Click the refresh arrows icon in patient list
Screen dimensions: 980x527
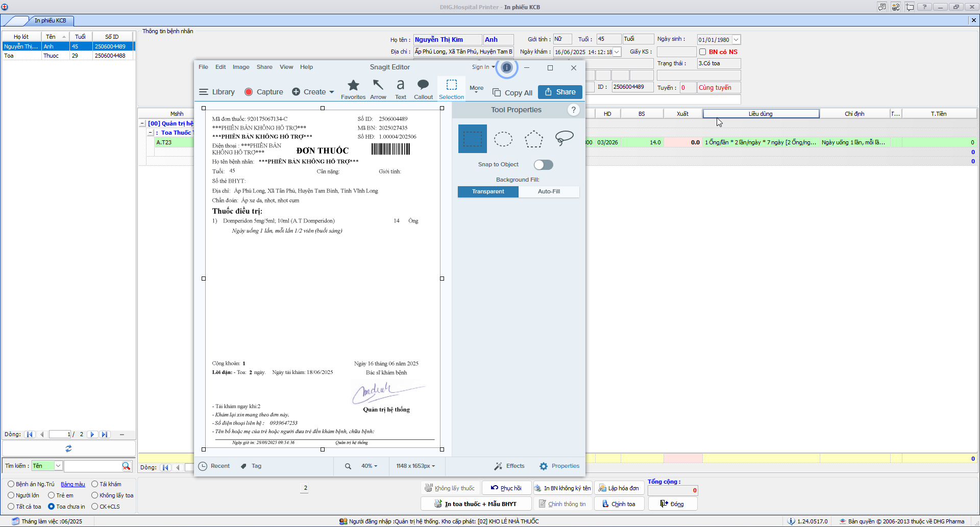68,448
